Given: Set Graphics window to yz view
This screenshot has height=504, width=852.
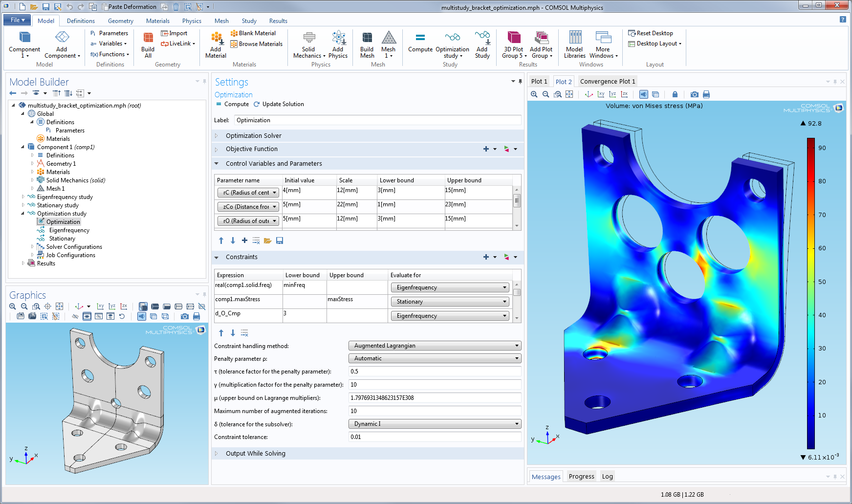Looking at the screenshot, I should pos(112,307).
